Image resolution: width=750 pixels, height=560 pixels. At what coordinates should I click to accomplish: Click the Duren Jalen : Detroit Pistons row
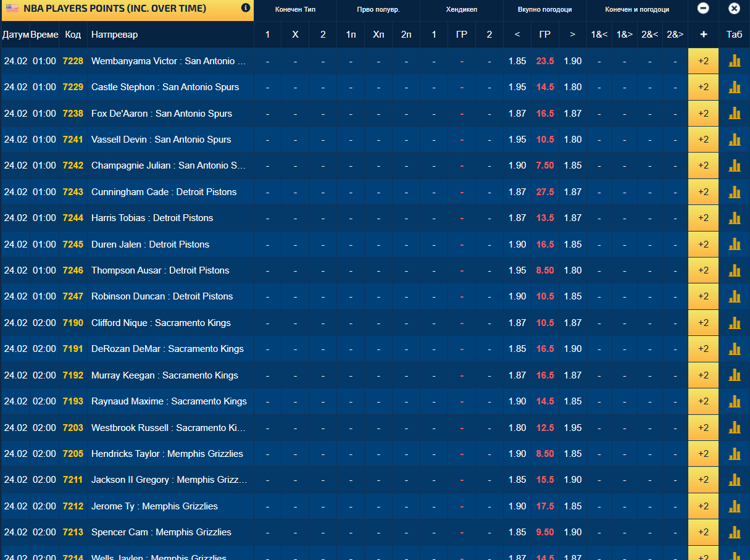tap(150, 244)
